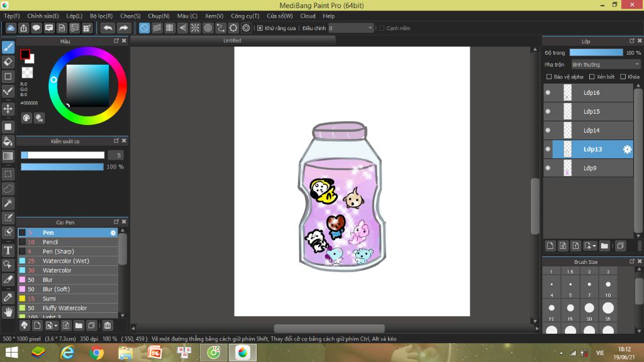Toggle the Canh mềm checkbox

coord(382,28)
